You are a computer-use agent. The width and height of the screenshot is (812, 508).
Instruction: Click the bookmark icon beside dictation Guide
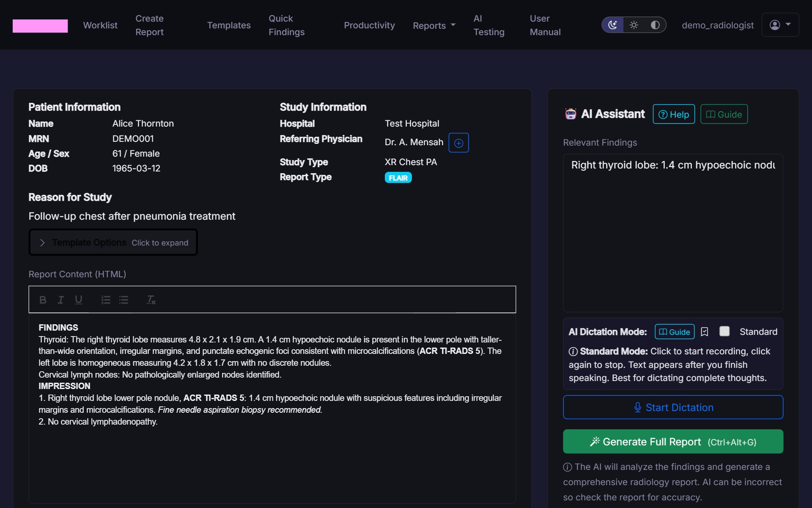(704, 332)
